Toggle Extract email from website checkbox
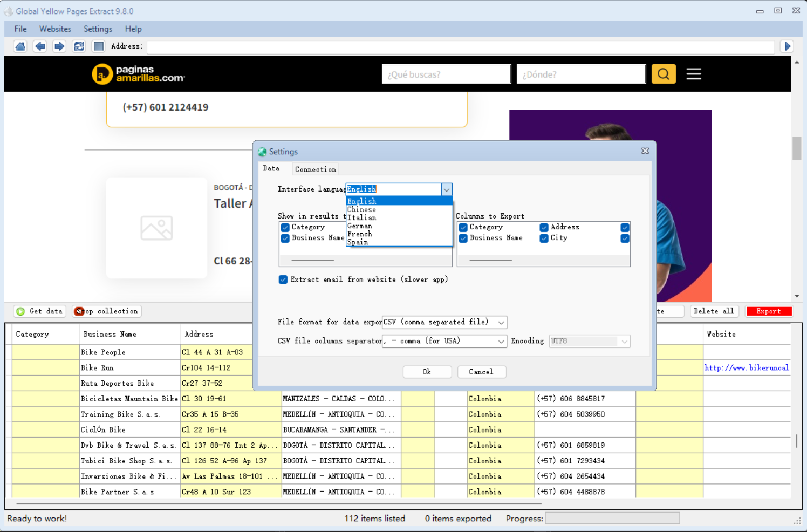The width and height of the screenshot is (807, 532). coord(283,279)
